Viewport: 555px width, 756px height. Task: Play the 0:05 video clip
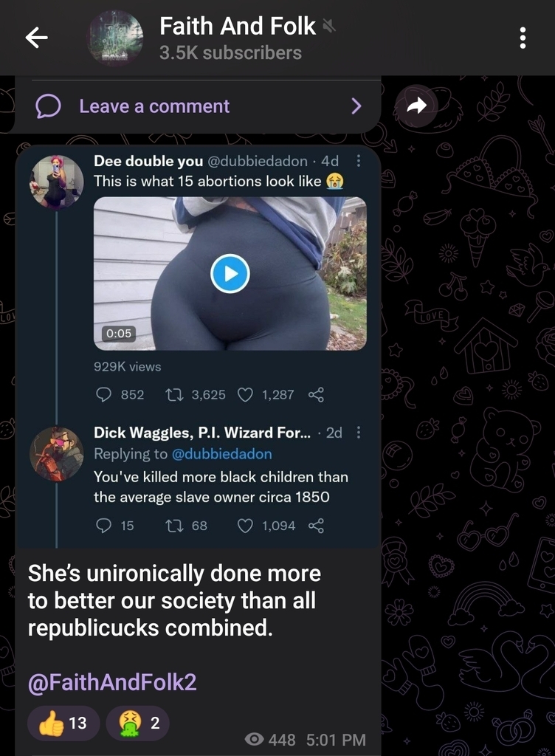[x=230, y=273]
